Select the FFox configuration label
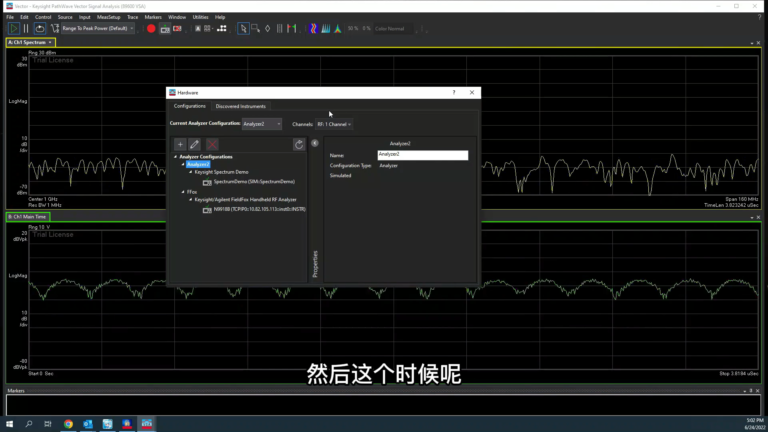The width and height of the screenshot is (768, 432). [192, 192]
